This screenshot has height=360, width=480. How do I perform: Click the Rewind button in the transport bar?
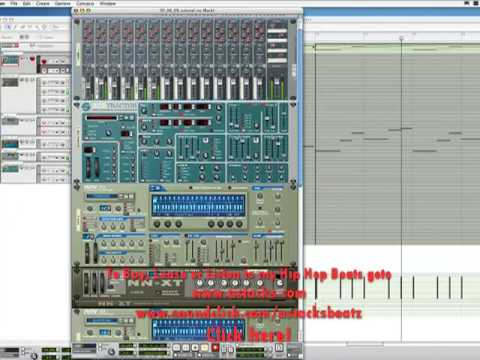pos(176,348)
